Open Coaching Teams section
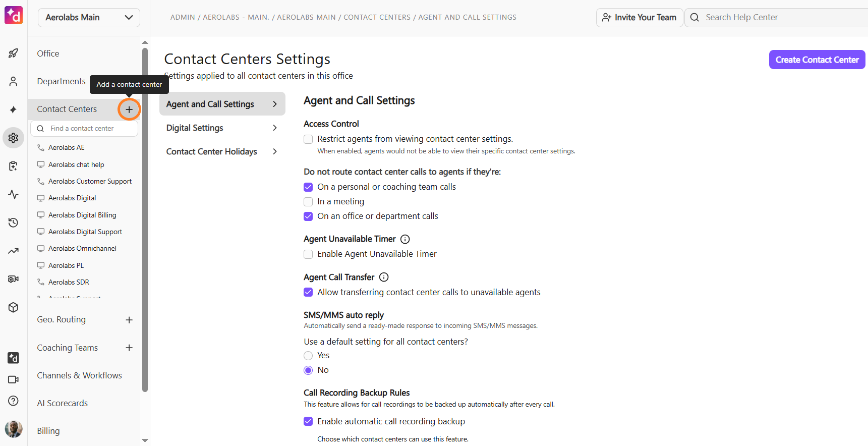Image resolution: width=868 pixels, height=446 pixels. (67, 348)
